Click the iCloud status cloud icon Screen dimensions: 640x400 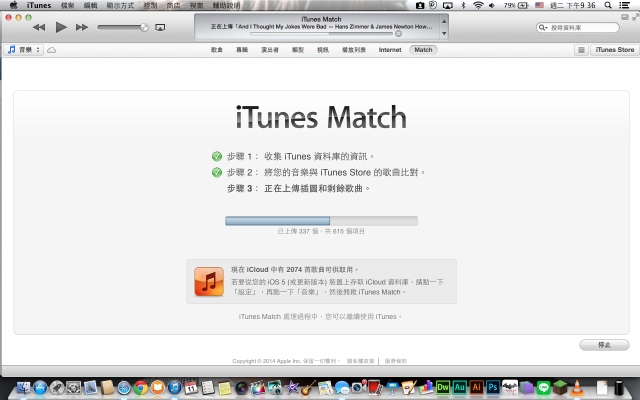click(x=51, y=50)
